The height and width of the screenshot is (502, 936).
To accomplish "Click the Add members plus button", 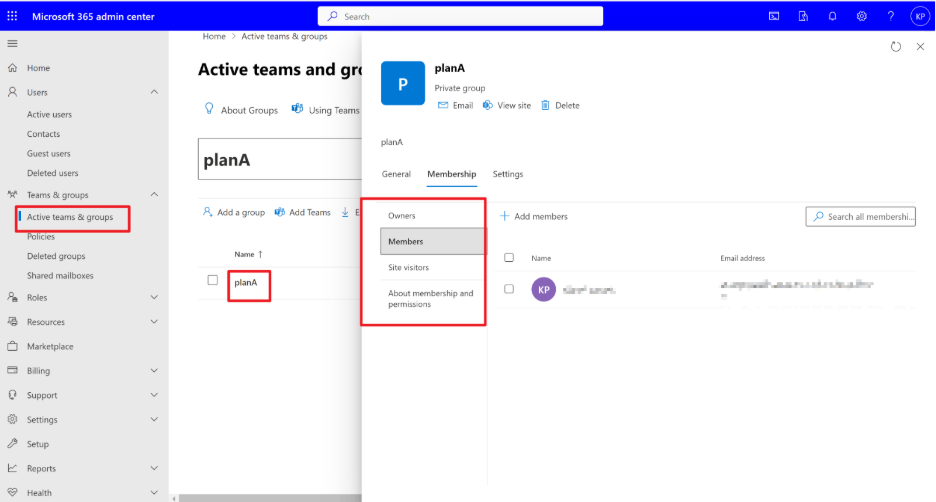I will 534,216.
